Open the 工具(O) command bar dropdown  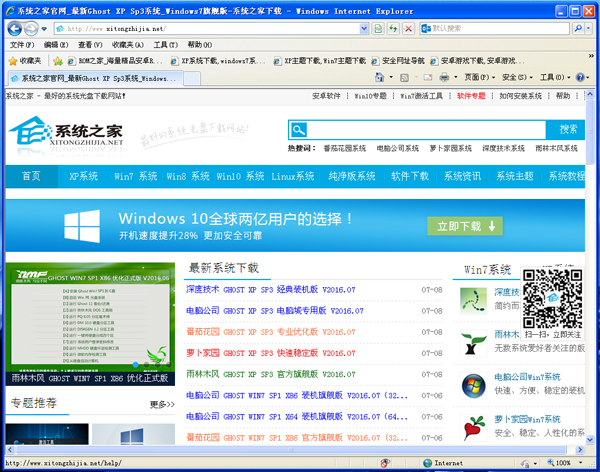pos(555,78)
